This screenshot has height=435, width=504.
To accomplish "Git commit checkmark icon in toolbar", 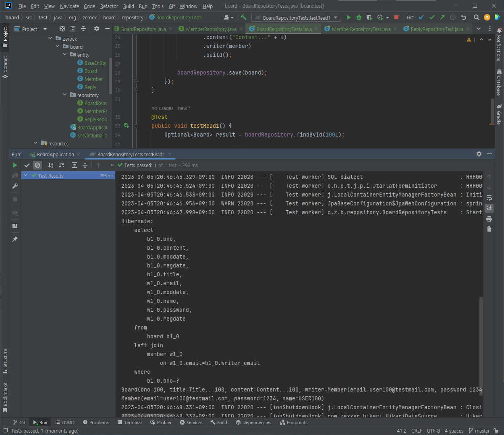I will point(432,17).
